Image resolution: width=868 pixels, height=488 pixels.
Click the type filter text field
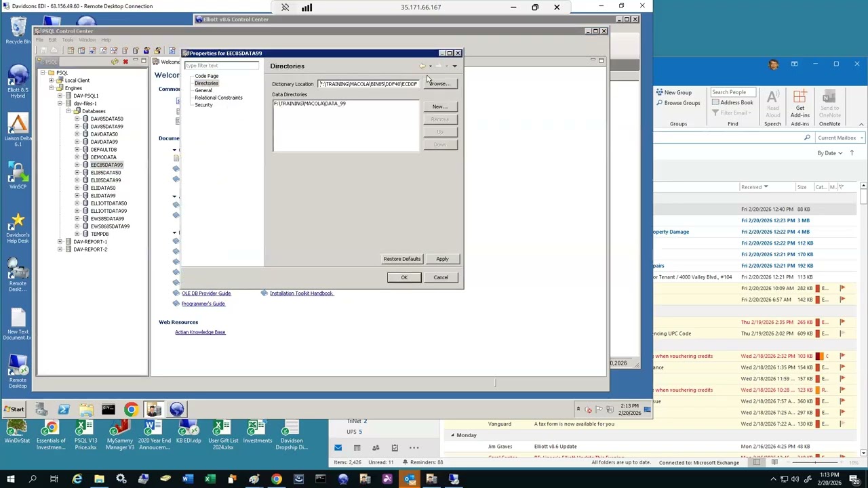click(222, 66)
